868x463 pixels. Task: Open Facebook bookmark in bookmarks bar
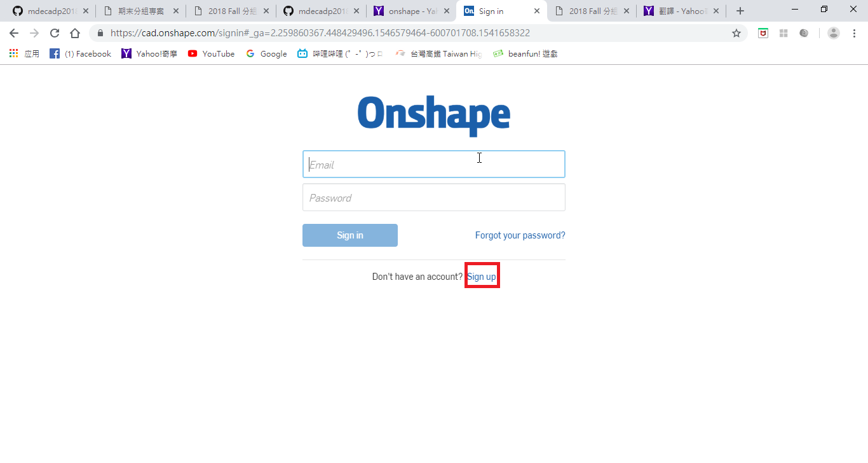(80, 54)
